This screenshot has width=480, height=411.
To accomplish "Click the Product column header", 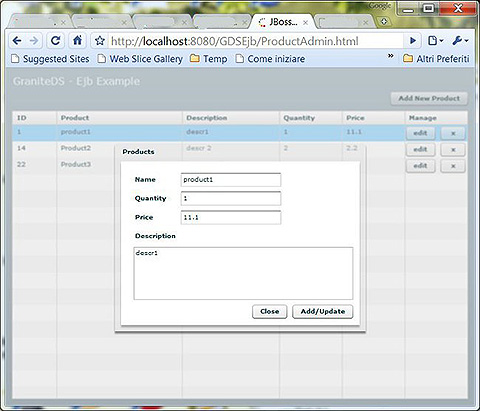I will pyautogui.click(x=119, y=118).
